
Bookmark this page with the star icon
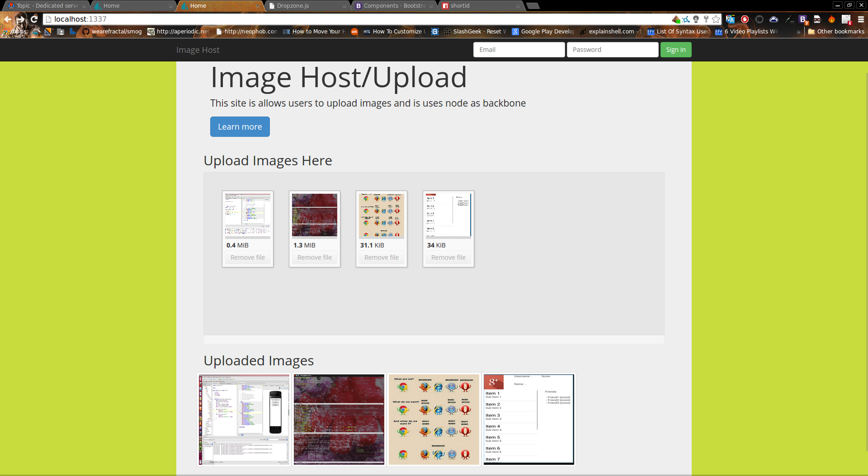click(716, 19)
